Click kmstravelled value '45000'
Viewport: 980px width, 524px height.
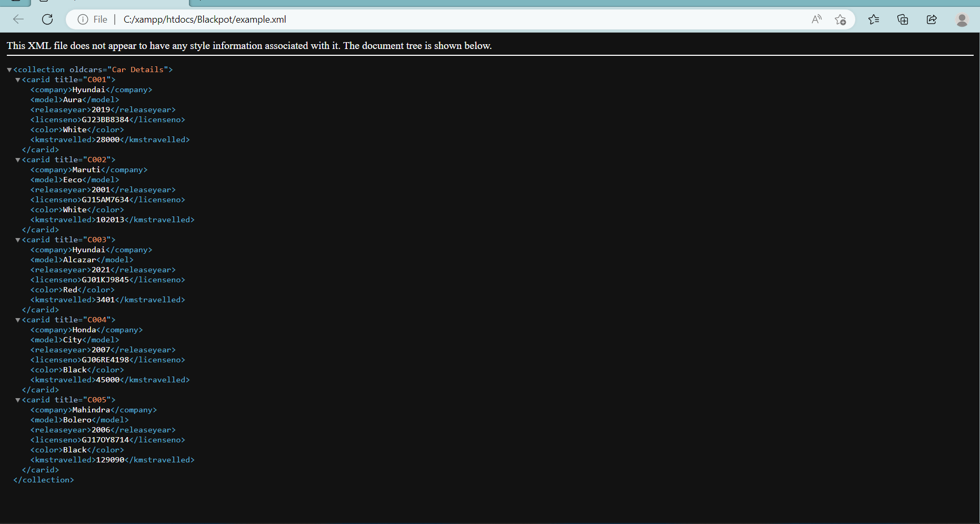pos(108,380)
